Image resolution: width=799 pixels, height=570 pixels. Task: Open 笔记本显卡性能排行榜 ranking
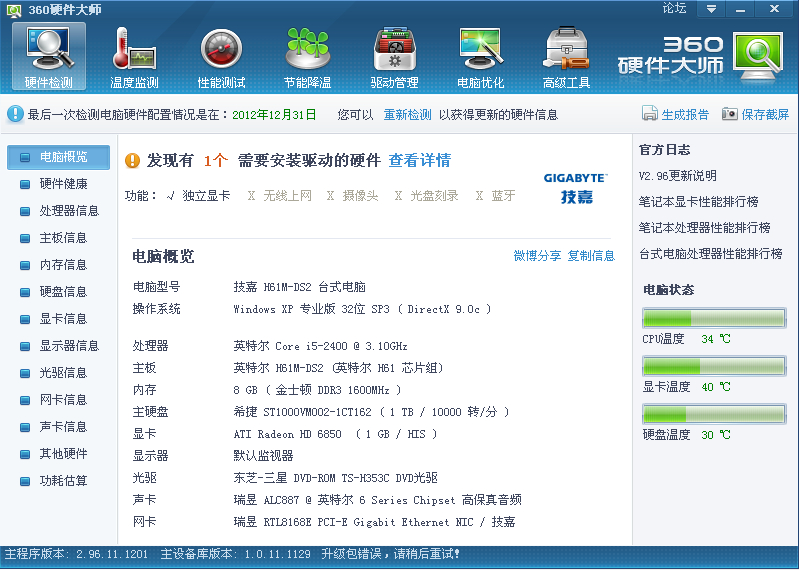(699, 202)
